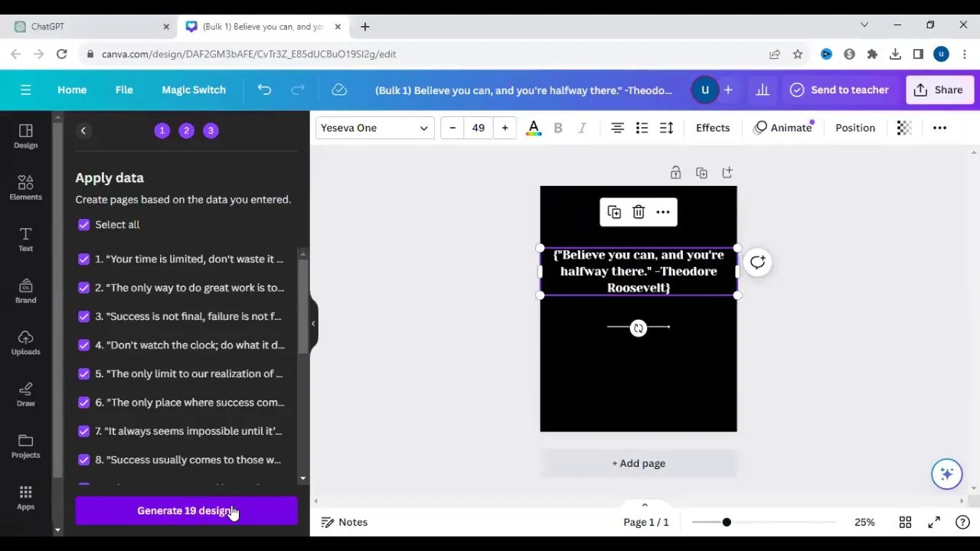Open the Uploads sidebar panel
Image resolution: width=980 pixels, height=551 pixels.
tap(25, 342)
